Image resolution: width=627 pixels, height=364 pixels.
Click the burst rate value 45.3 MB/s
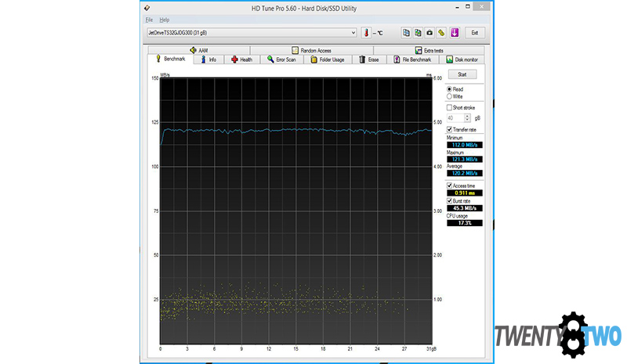pyautogui.click(x=464, y=208)
